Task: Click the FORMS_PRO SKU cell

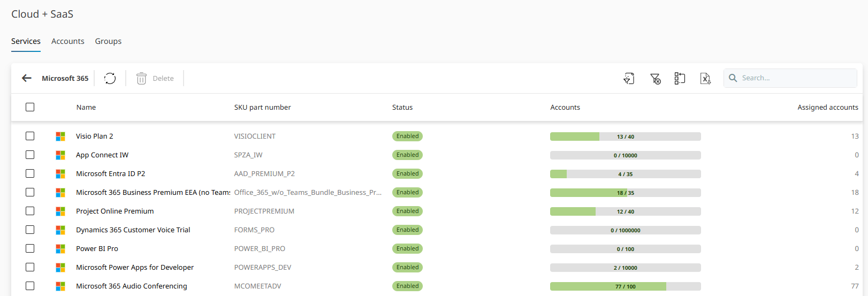Action: click(254, 230)
